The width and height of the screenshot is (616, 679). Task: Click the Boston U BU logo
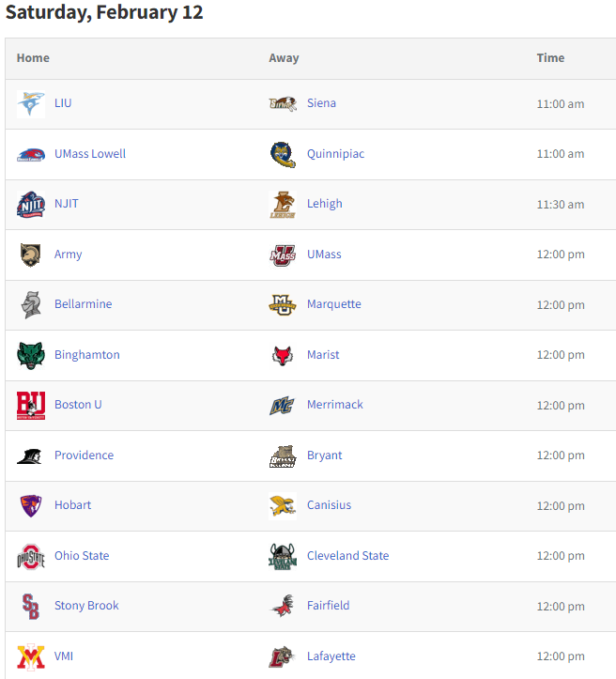tap(31, 406)
